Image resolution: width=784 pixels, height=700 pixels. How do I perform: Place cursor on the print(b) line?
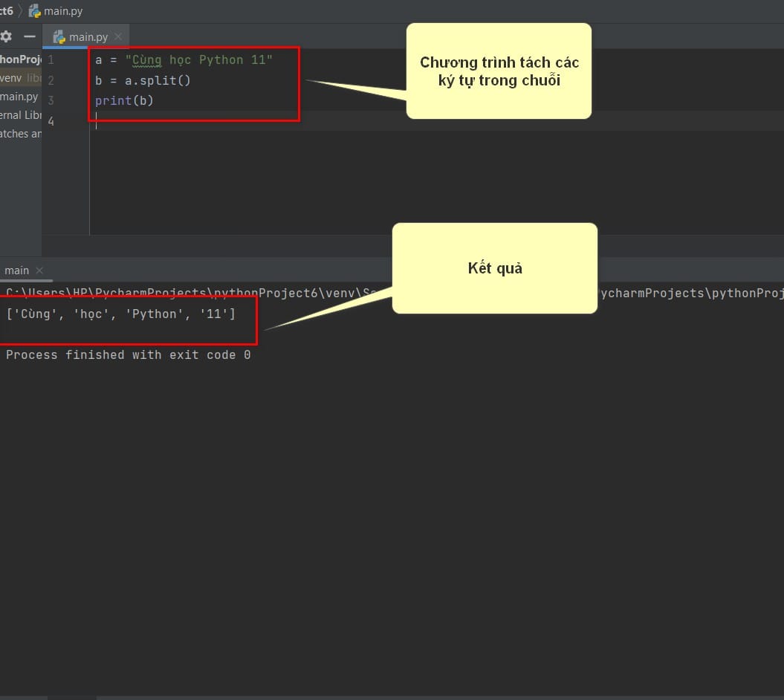pyautogui.click(x=124, y=100)
